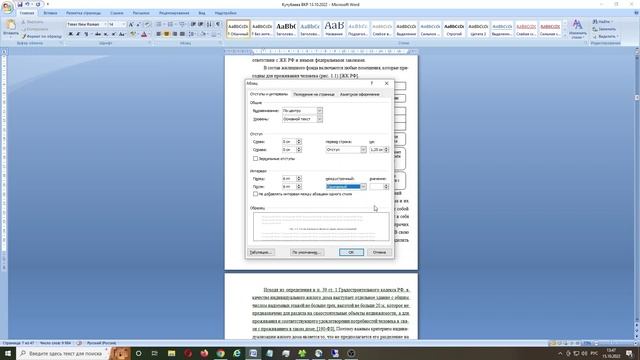Click right indent (Справа) spinner
640x360 pixels.
tap(299, 150)
